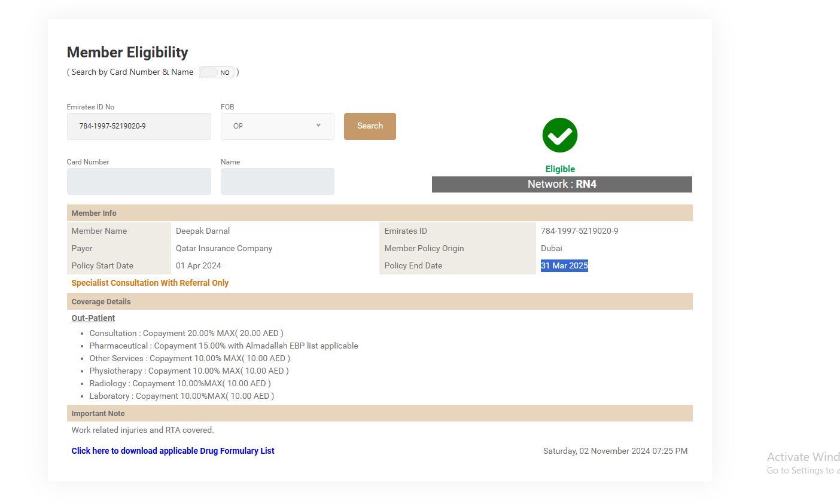Click the Radiology copayment line
Image resolution: width=840 pixels, height=504 pixels.
click(180, 383)
